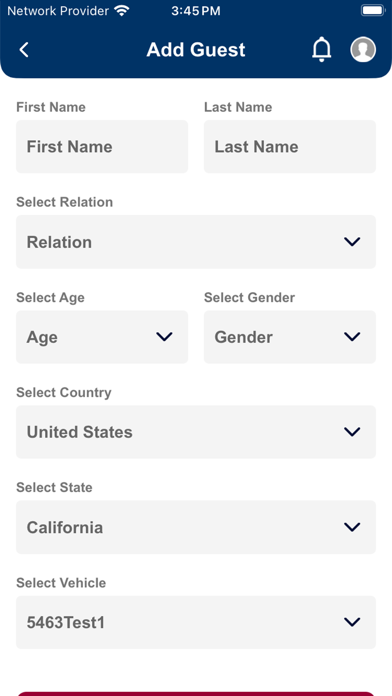Open the user profile avatar
This screenshot has width=392, height=696.
click(363, 49)
